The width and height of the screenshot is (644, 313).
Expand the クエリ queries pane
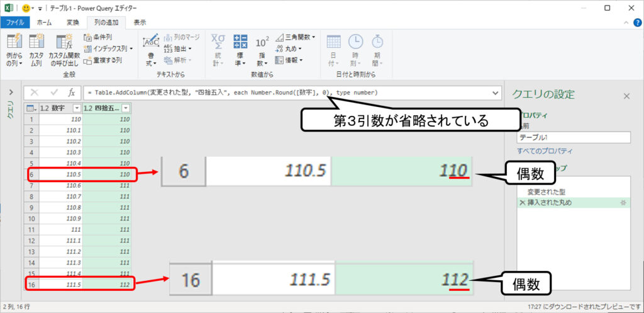point(11,92)
